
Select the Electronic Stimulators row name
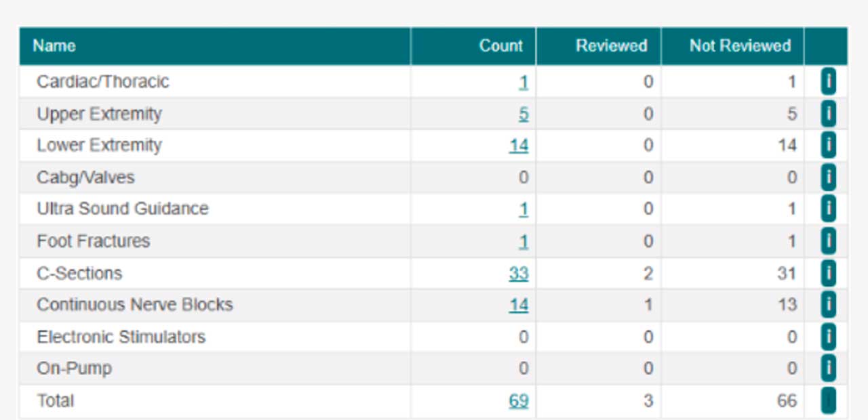[121, 337]
